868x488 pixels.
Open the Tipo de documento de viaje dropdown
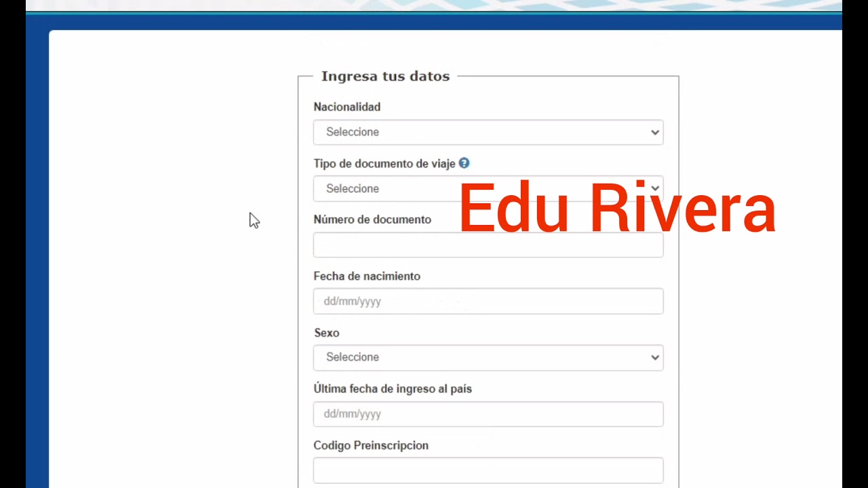pos(488,188)
